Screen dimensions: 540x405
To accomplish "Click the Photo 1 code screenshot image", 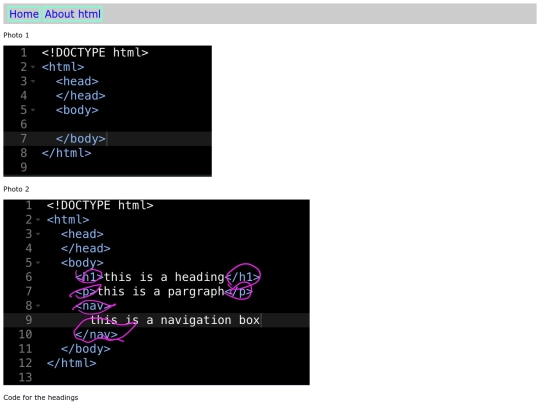I will point(107,111).
